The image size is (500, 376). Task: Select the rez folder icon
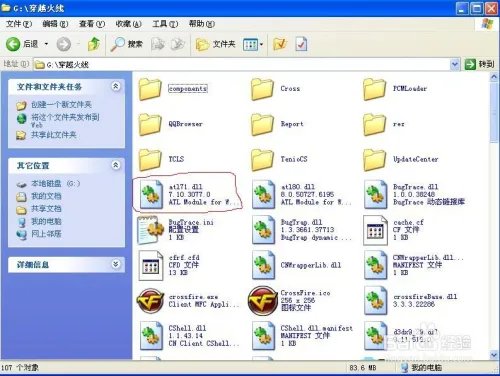click(x=374, y=124)
